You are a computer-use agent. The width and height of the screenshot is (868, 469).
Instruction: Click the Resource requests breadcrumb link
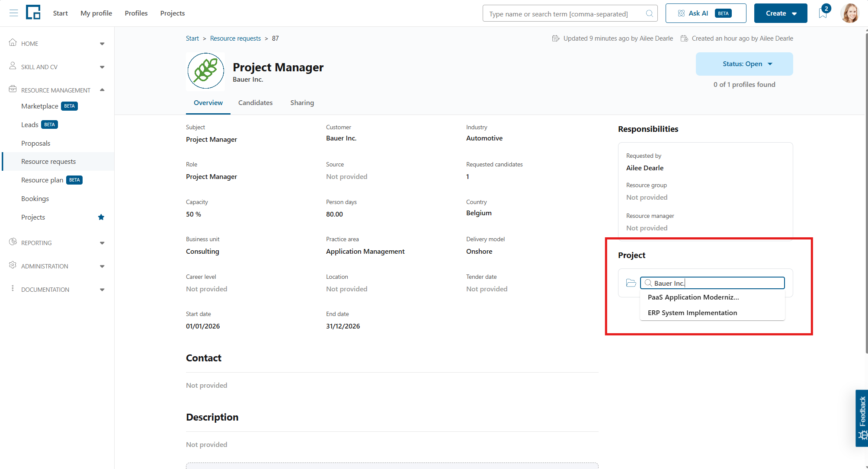click(x=235, y=38)
